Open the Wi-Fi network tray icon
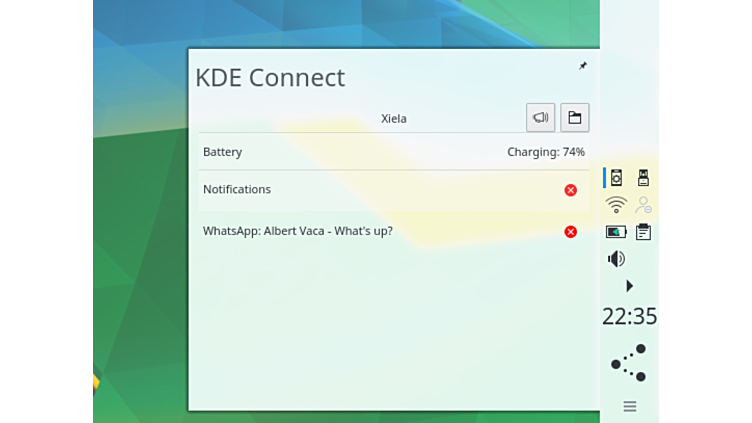The height and width of the screenshot is (423, 752). pyautogui.click(x=617, y=205)
